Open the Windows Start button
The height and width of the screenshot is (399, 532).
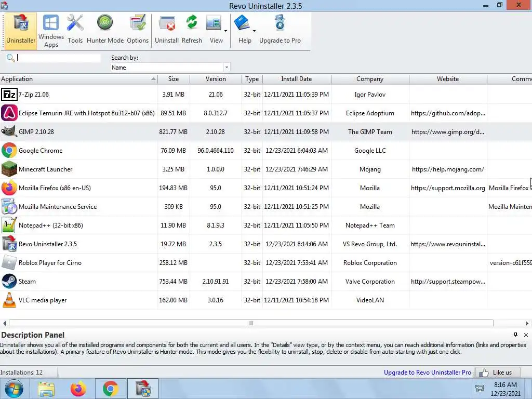[x=14, y=389]
